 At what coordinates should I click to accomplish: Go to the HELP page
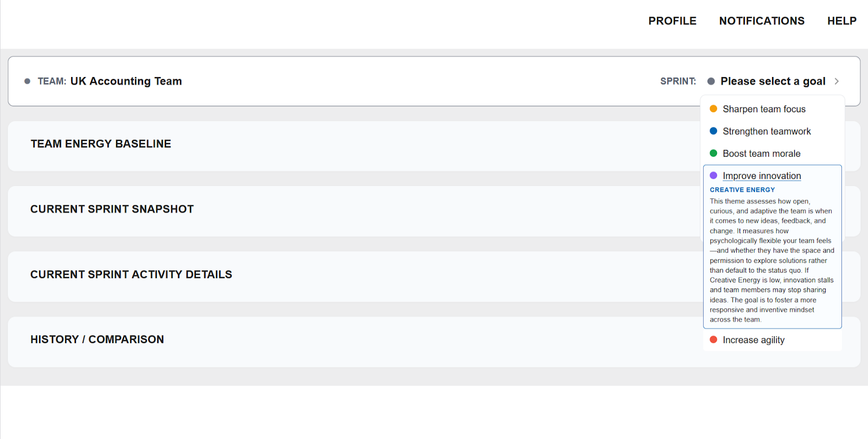click(x=841, y=21)
